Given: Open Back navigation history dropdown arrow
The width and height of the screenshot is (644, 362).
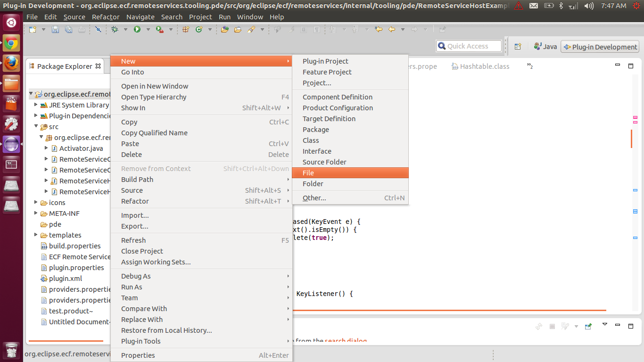Looking at the screenshot, I should click(403, 29).
